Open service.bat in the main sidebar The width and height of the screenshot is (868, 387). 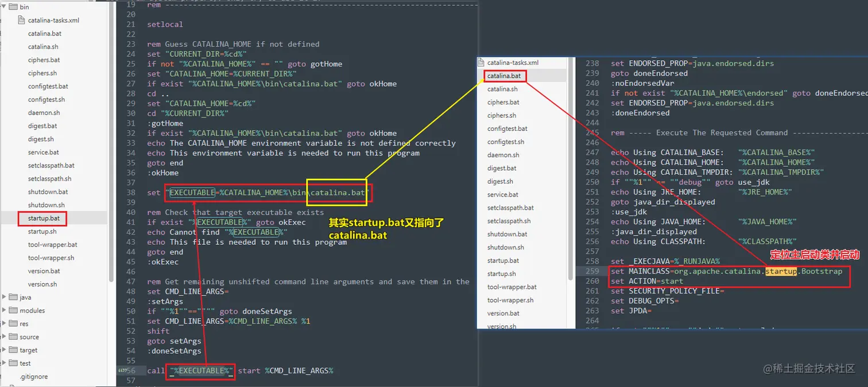pos(44,153)
